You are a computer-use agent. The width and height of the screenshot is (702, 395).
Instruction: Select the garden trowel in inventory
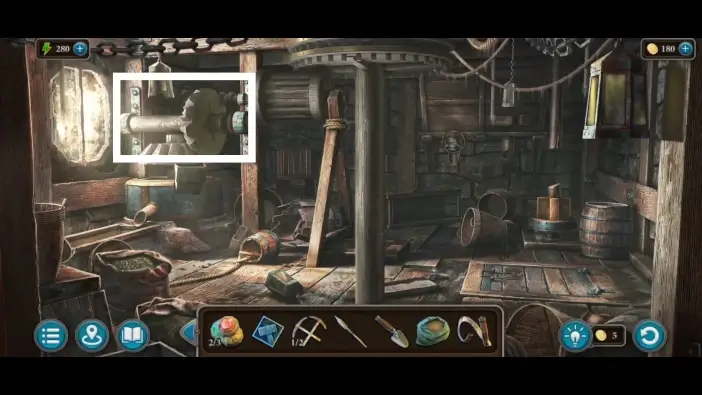click(x=392, y=331)
